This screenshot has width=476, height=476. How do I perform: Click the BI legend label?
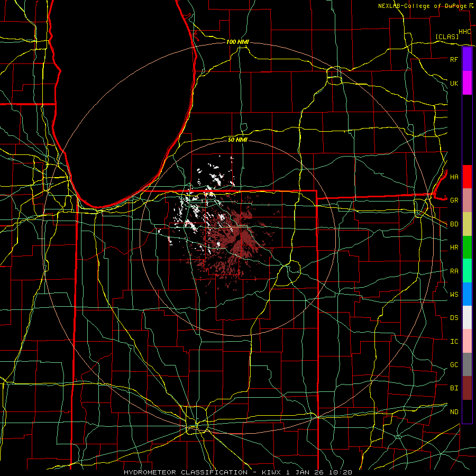[x=454, y=388]
